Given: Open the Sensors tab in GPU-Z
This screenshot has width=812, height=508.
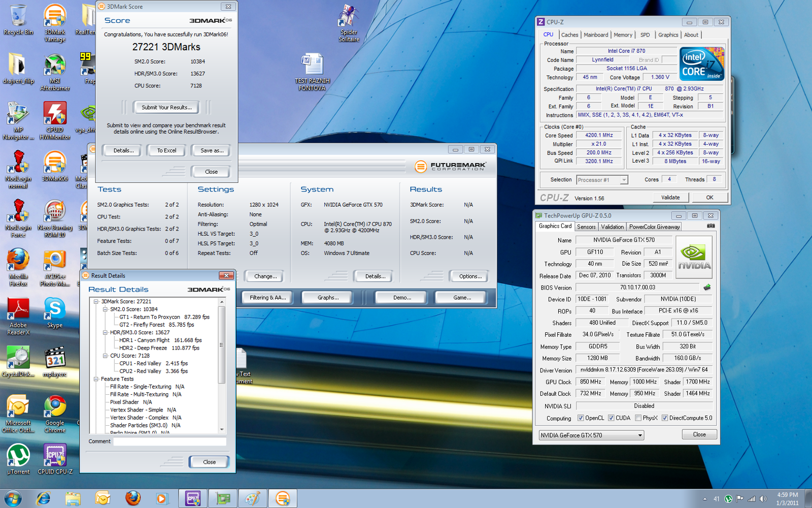Looking at the screenshot, I should [586, 227].
